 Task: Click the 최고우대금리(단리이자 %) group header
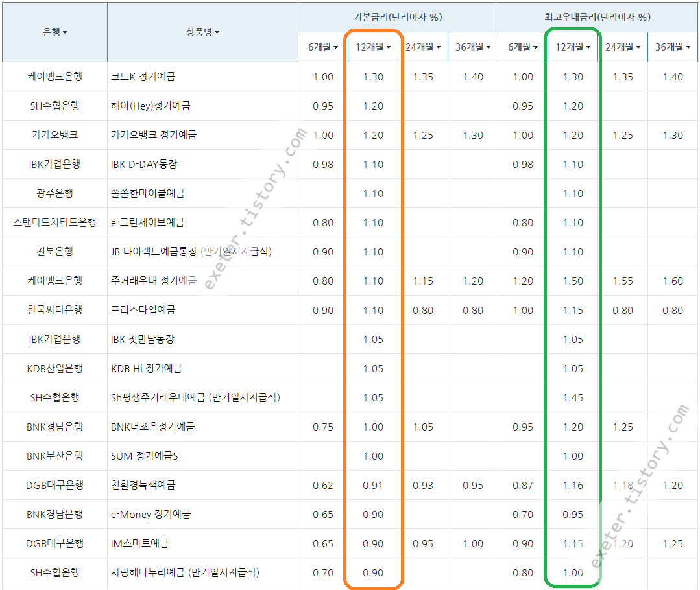click(597, 17)
